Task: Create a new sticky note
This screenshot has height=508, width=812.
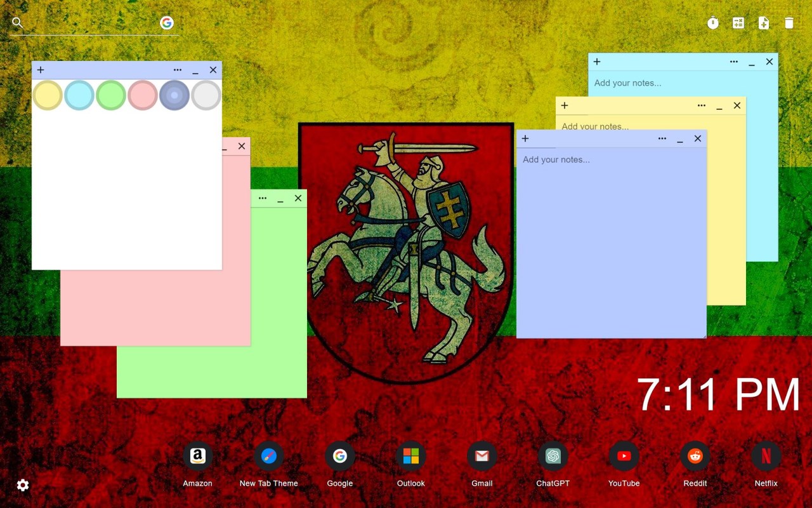Action: coord(764,23)
